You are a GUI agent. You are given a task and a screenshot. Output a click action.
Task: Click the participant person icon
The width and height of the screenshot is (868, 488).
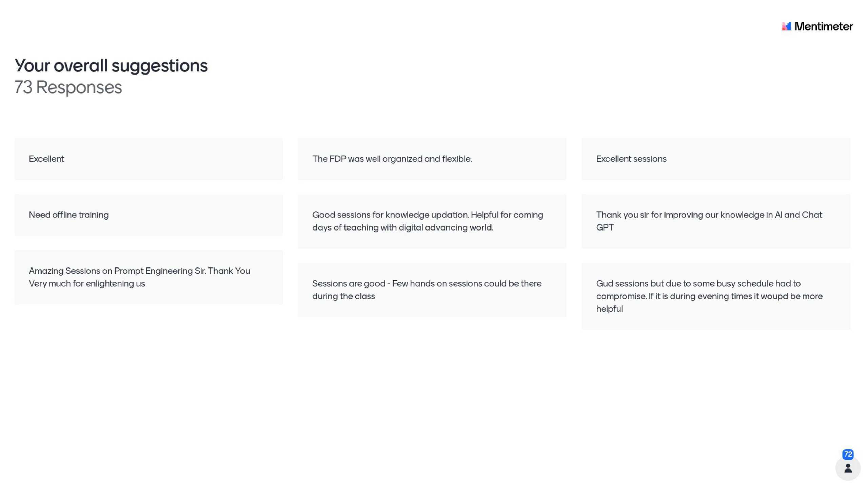pos(848,468)
